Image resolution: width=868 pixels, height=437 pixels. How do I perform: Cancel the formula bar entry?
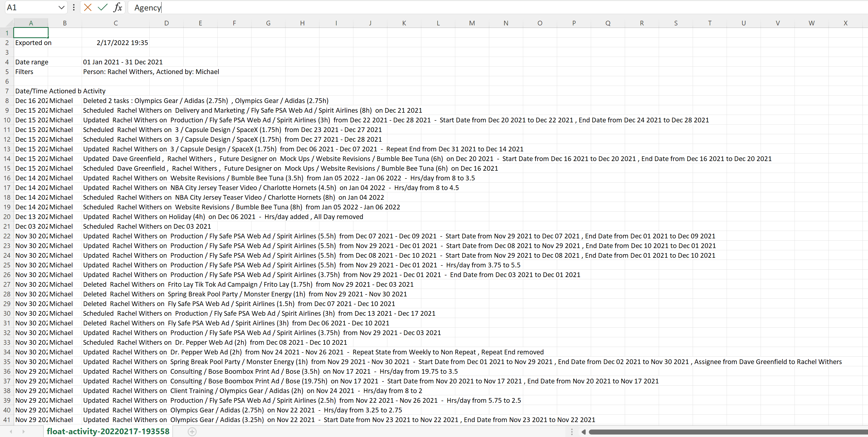click(x=88, y=7)
